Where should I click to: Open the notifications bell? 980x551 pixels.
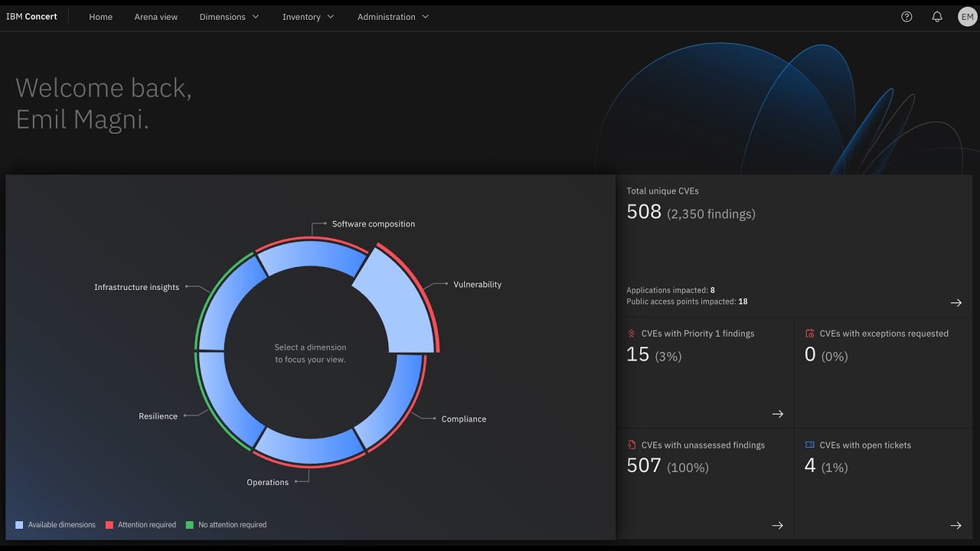click(x=937, y=17)
